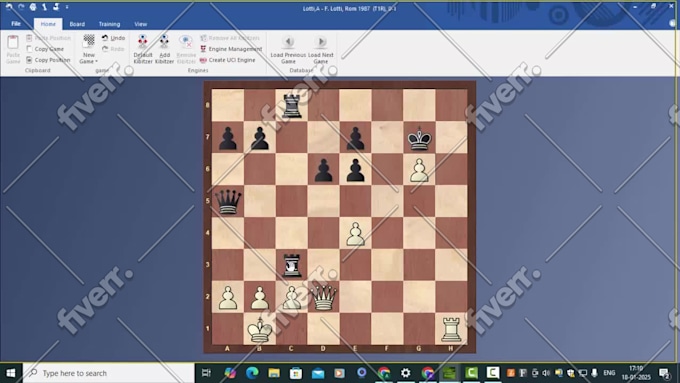The image size is (680, 383).
Task: Start the Default Kibitzer engine
Action: click(x=143, y=49)
